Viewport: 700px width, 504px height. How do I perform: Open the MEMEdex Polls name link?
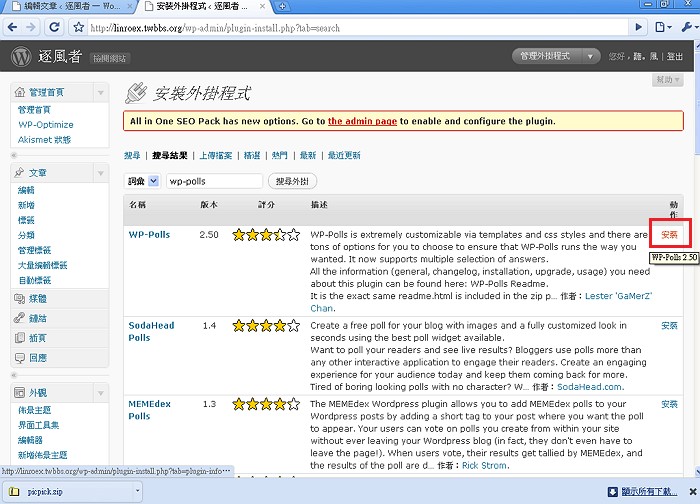point(150,410)
